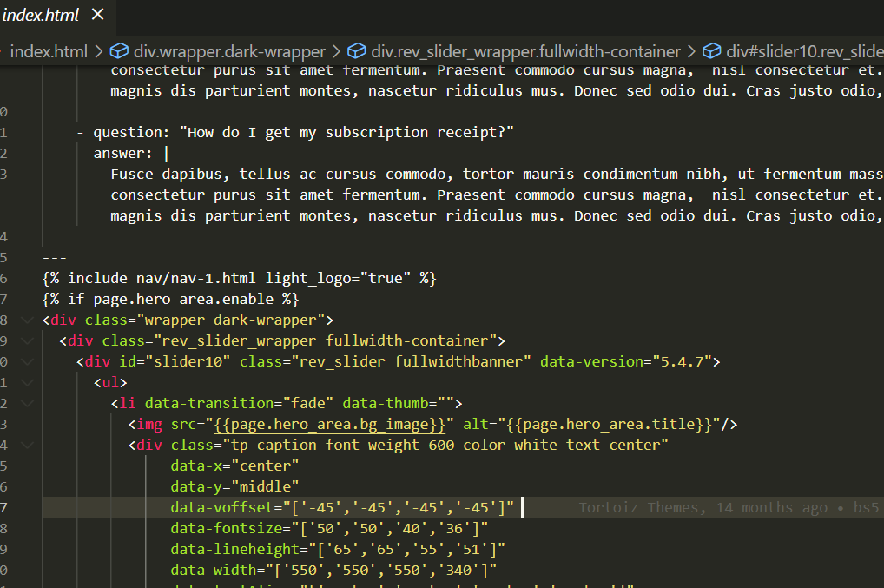This screenshot has width=884, height=588.
Task: Fold the ul element in gutter
Action: click(x=26, y=382)
